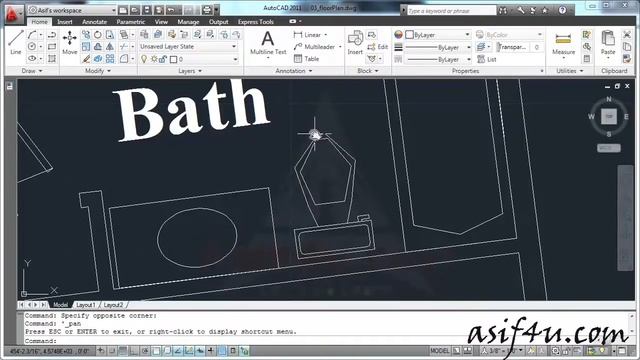Open the Express Tools ribbon tab
This screenshot has height=360, width=640.
click(256, 22)
